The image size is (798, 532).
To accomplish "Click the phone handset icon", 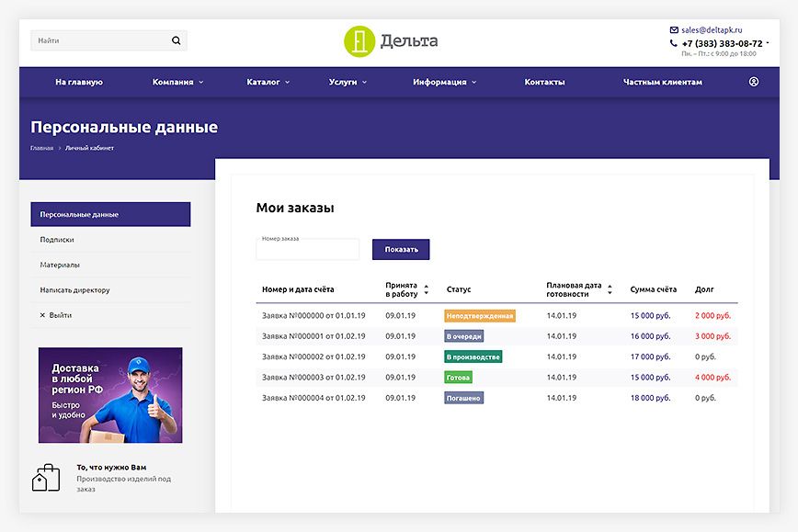I will pyautogui.click(x=673, y=43).
